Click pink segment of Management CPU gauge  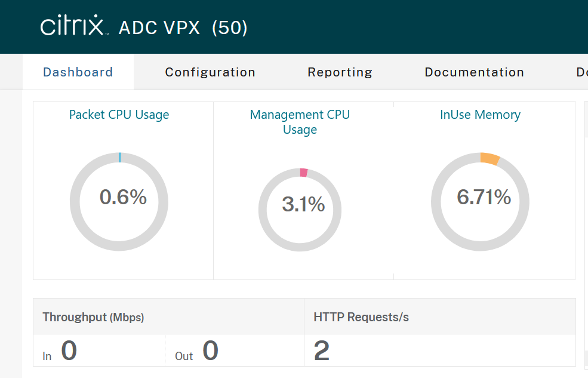point(303,173)
